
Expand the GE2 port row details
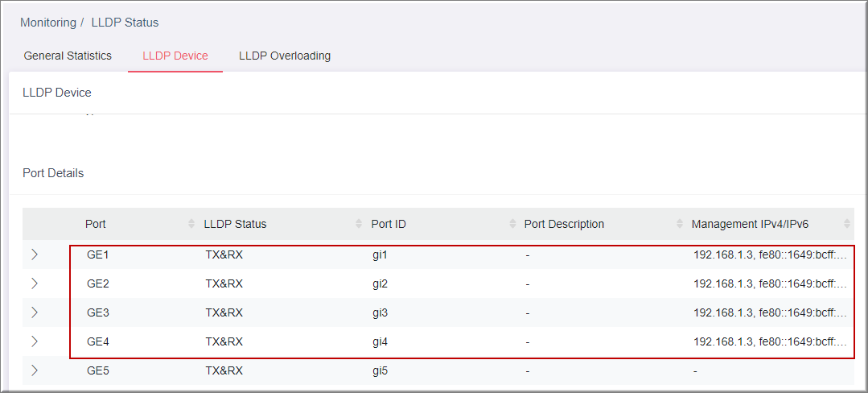pyautogui.click(x=35, y=283)
